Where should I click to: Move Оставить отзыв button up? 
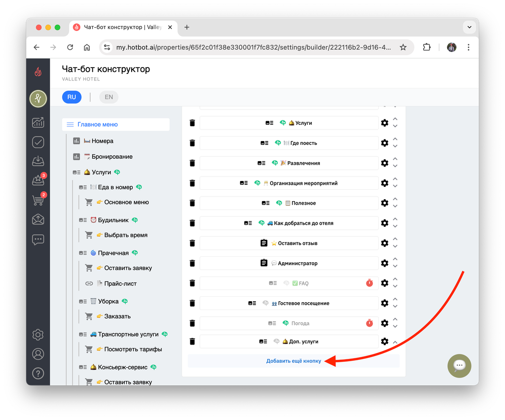(x=395, y=240)
